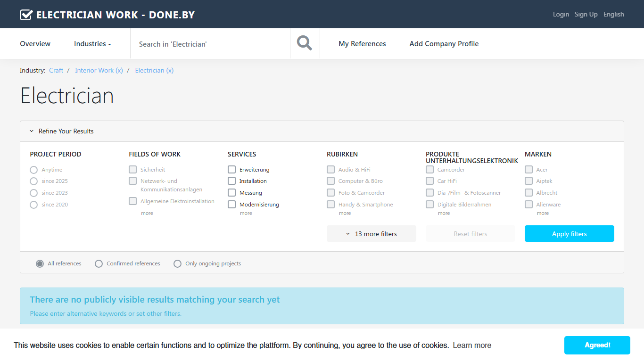The image size is (644, 362).
Task: Tick the Foto & Camcorder checkbox
Action: [331, 192]
